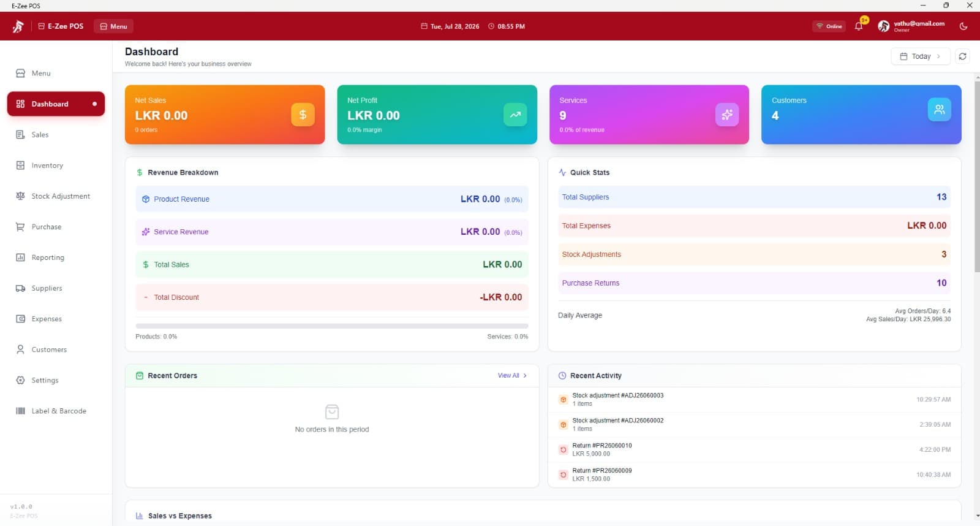Click the sparkle icon on Services card
Image resolution: width=980 pixels, height=526 pixels.
click(727, 115)
